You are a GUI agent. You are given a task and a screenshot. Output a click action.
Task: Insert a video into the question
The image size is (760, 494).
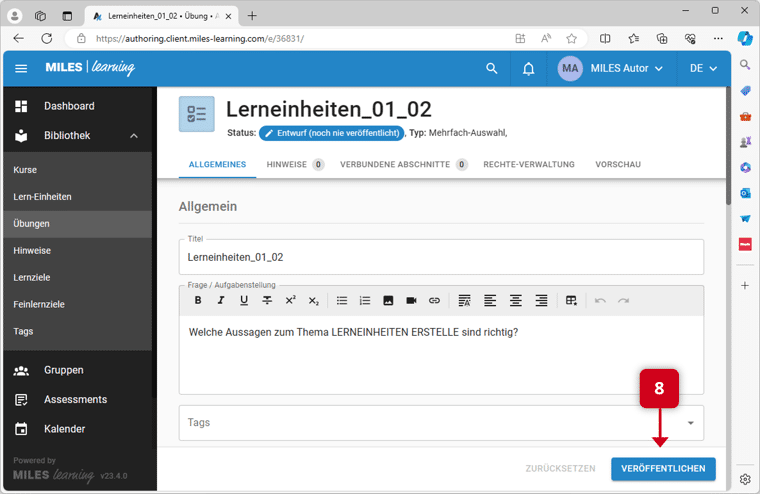tap(411, 300)
